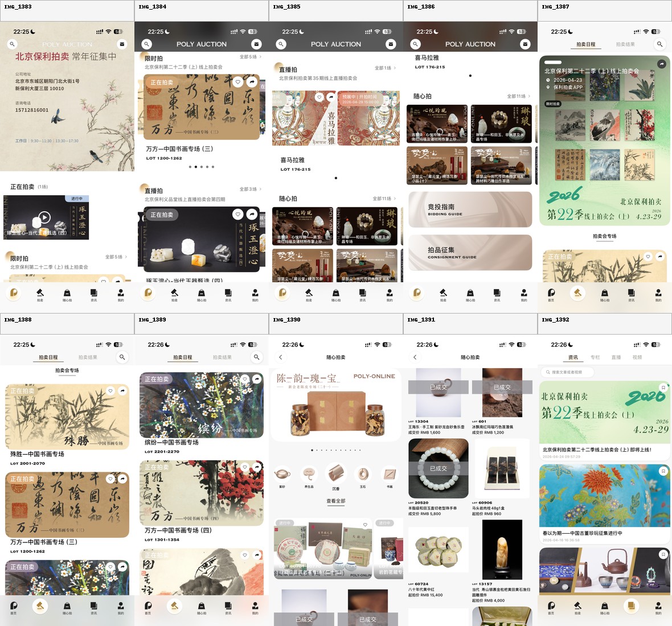
Task: Open the 竞投指南 Bidding Guide banner
Action: tap(470, 210)
